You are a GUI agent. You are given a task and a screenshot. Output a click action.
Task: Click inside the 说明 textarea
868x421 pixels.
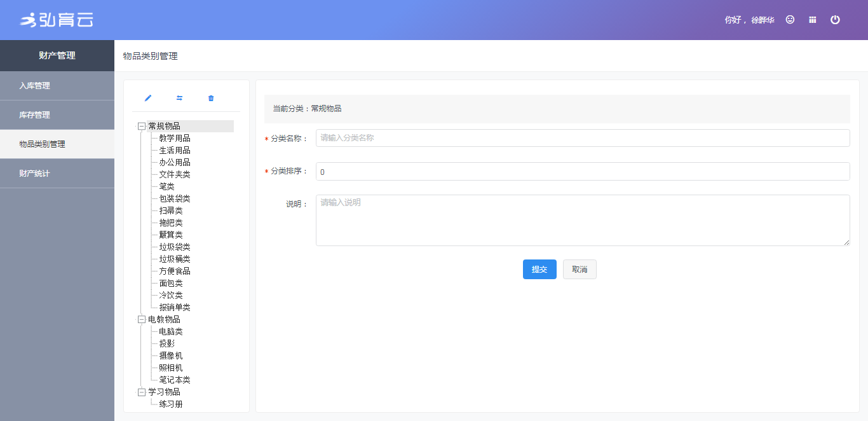tap(582, 220)
